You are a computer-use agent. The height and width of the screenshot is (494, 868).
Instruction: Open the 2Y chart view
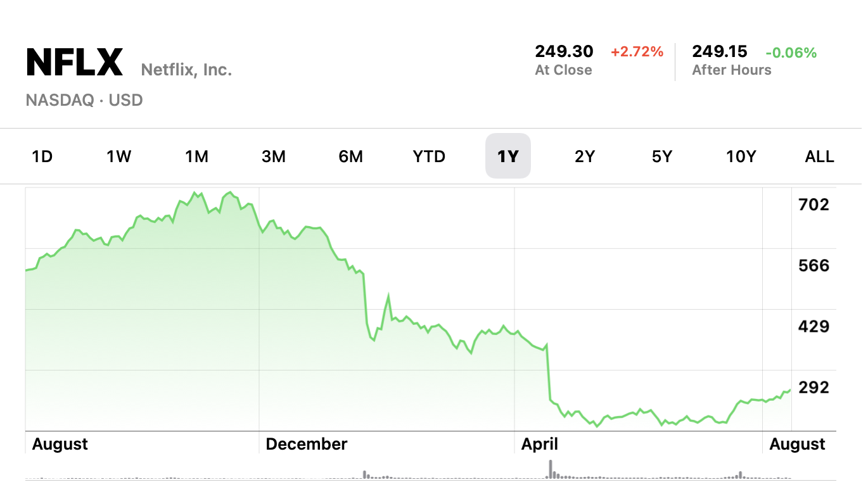click(585, 156)
